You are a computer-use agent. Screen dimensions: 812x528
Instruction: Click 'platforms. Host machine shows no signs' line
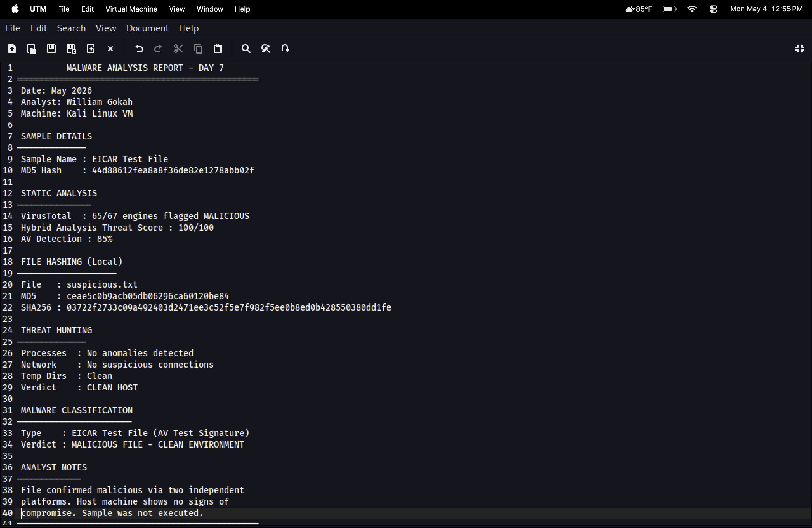tap(125, 502)
